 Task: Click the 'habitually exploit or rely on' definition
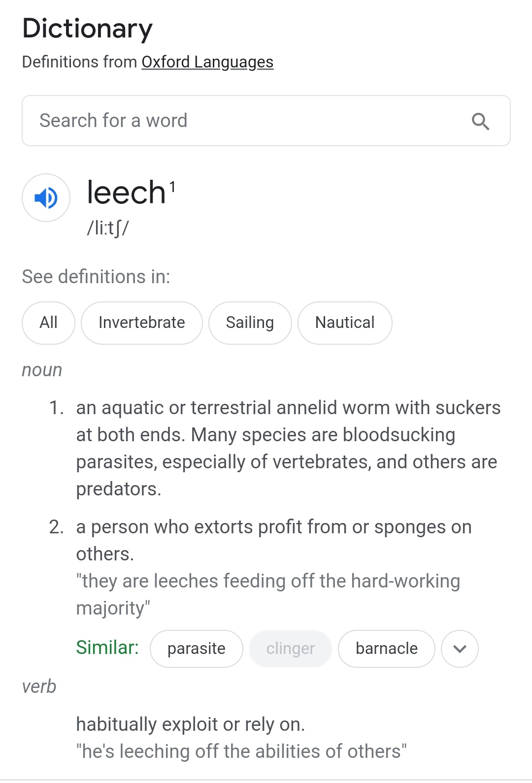[x=191, y=724]
